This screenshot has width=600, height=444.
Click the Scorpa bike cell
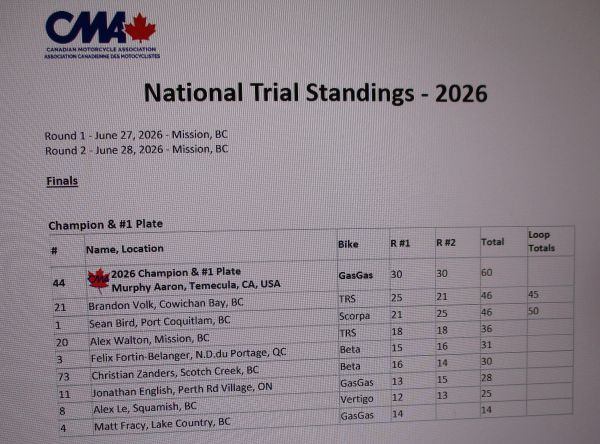[354, 316]
